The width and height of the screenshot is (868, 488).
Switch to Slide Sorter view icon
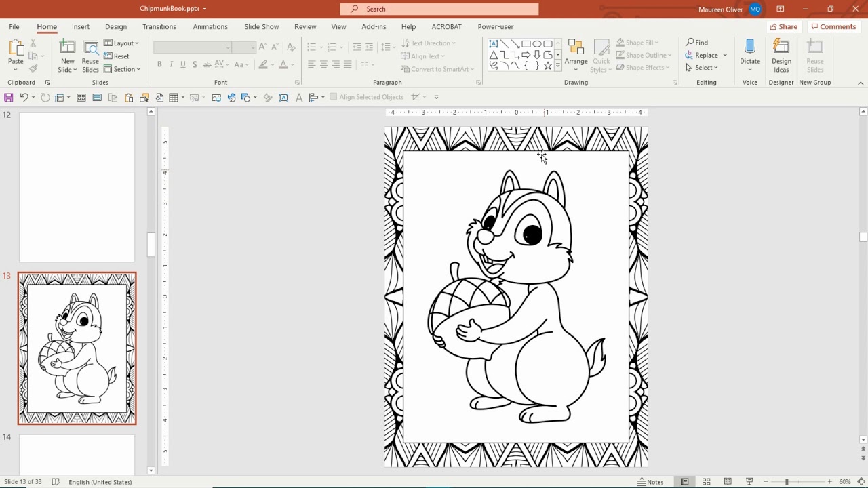706,482
